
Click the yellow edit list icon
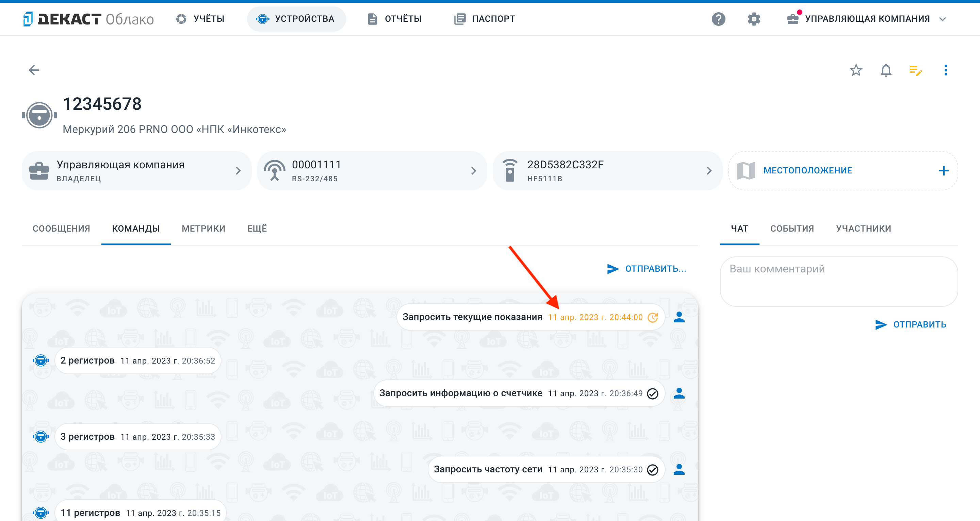(916, 70)
